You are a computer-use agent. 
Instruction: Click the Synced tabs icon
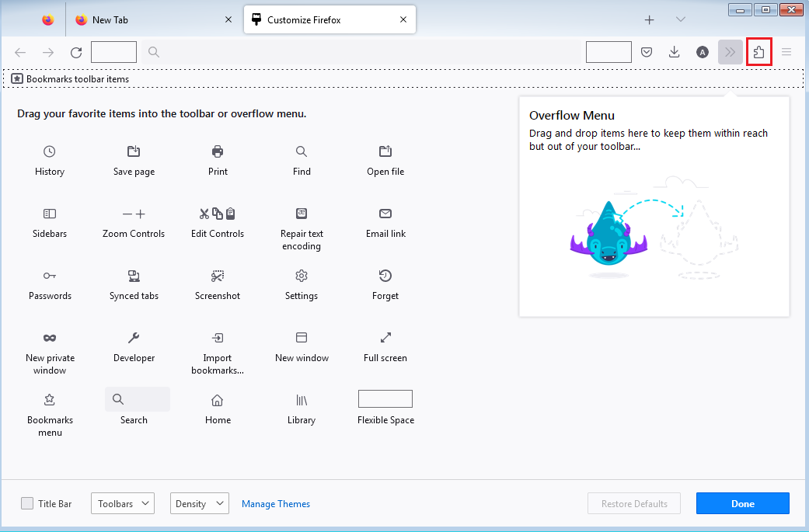tap(134, 276)
